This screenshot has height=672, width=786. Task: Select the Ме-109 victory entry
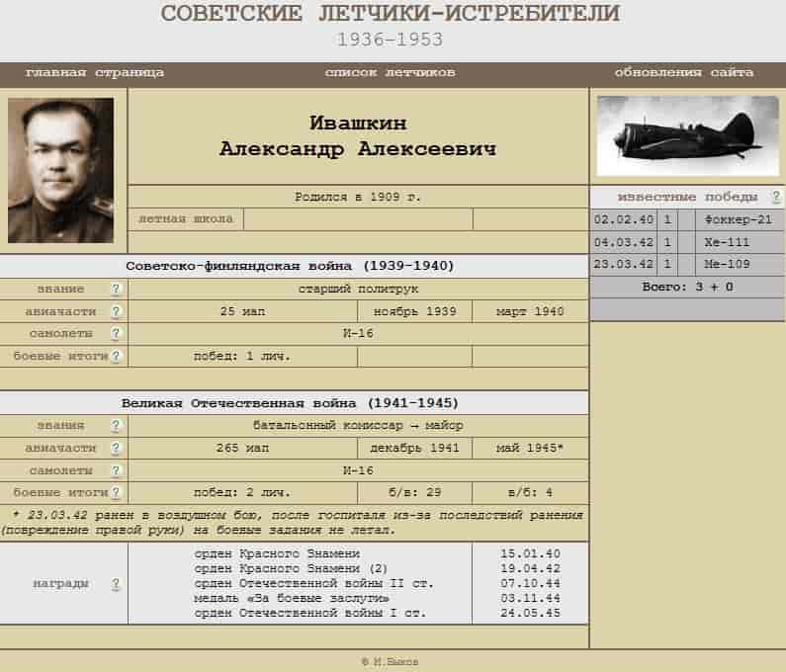coord(726,264)
